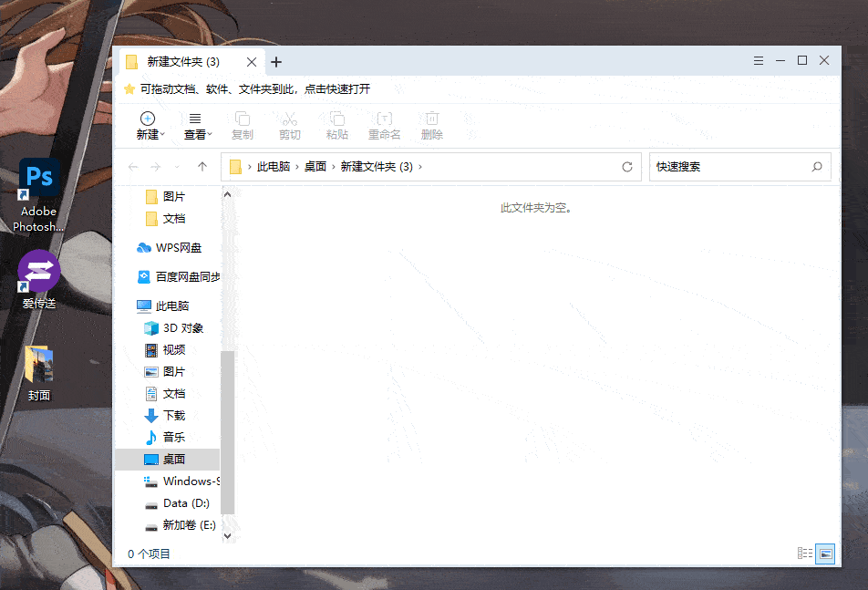The height and width of the screenshot is (590, 868).
Task: Open the 新建 (New) toolbar menu
Action: click(150, 126)
